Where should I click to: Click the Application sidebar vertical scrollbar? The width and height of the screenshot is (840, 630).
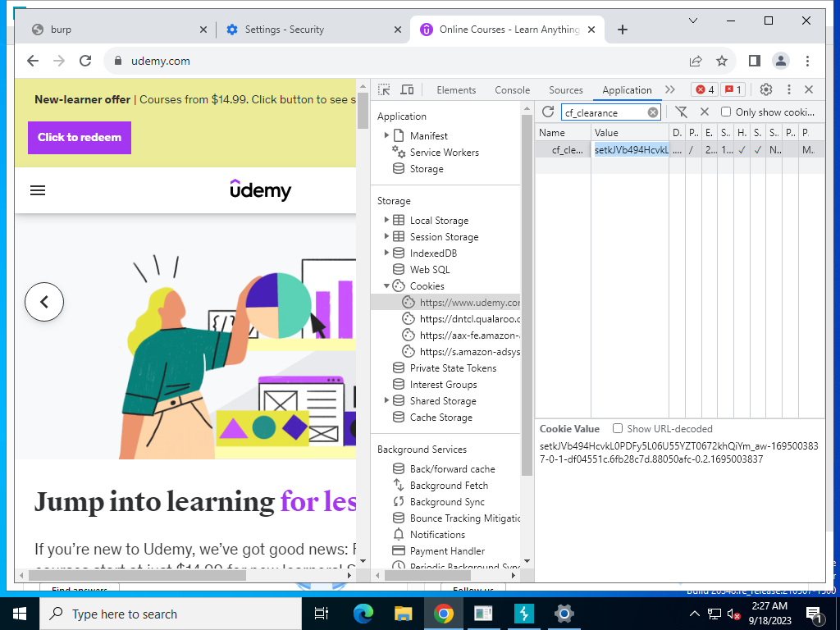pos(527,294)
